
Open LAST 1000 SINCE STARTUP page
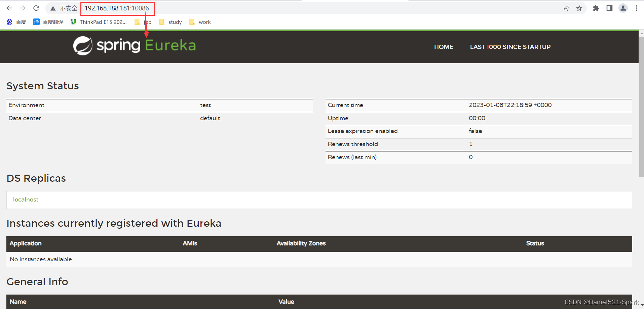510,47
